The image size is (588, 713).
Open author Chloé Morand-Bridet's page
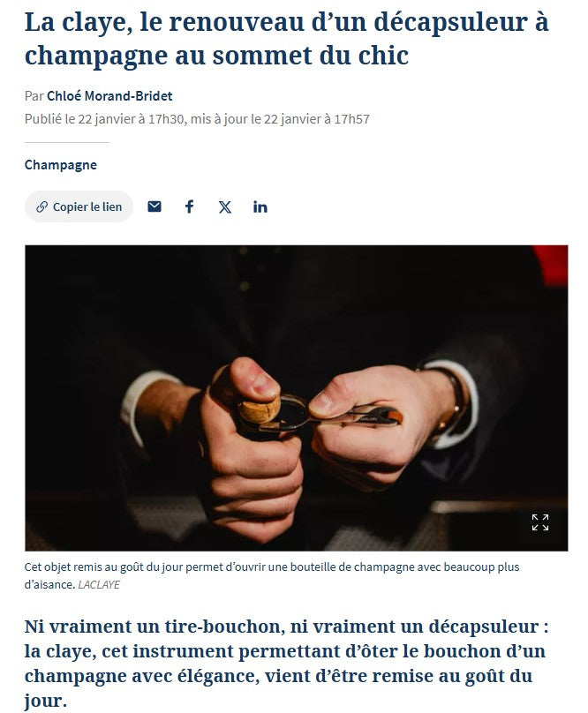(109, 96)
